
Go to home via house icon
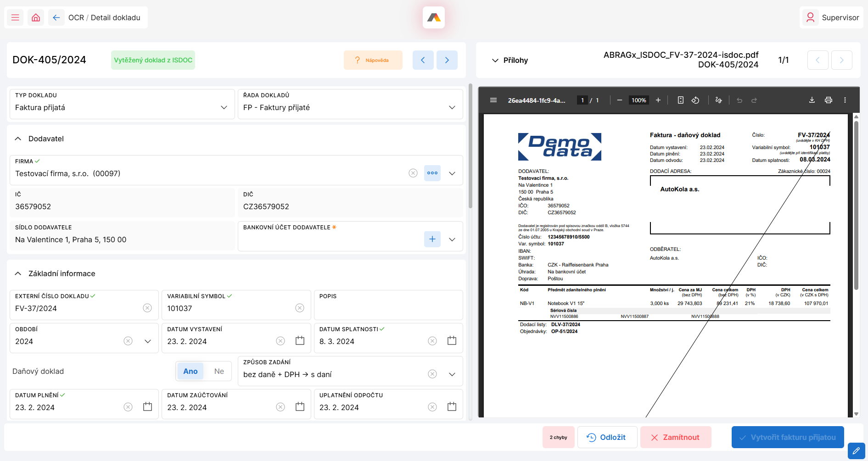36,17
